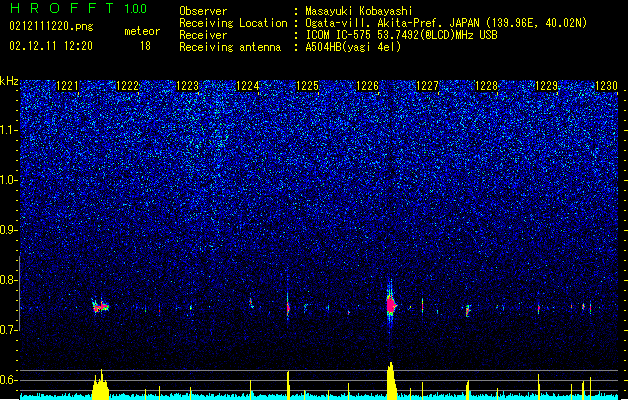Viewport: 629px width, 400px height.
Task: Click the 1224 time marker
Action: click(248, 86)
